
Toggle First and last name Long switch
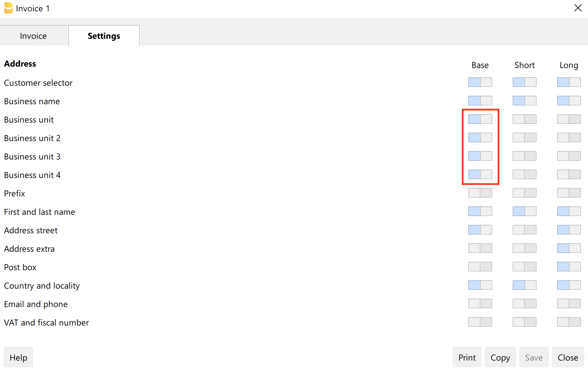568,211
